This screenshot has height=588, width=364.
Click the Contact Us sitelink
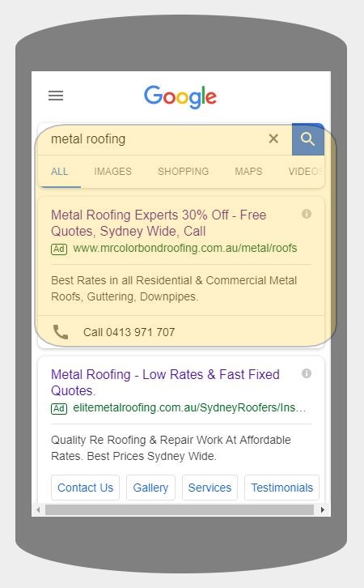[86, 488]
